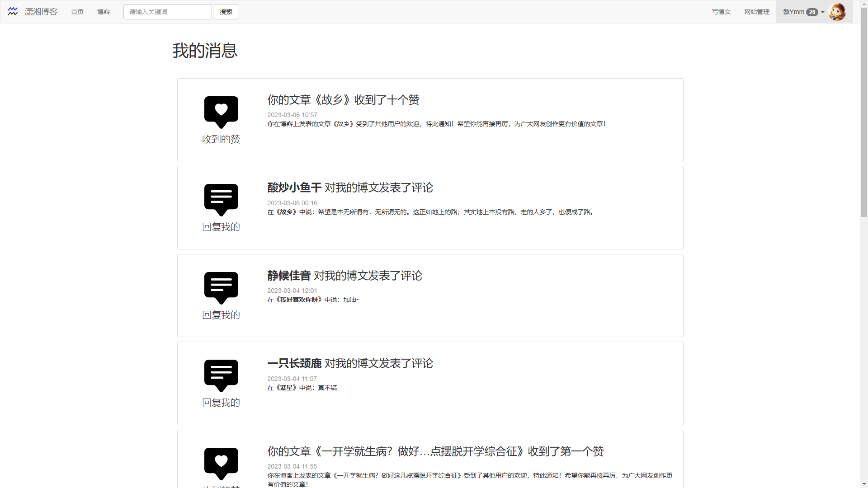Go to 首页 in the navbar
This screenshot has width=868, height=488.
[x=77, y=12]
